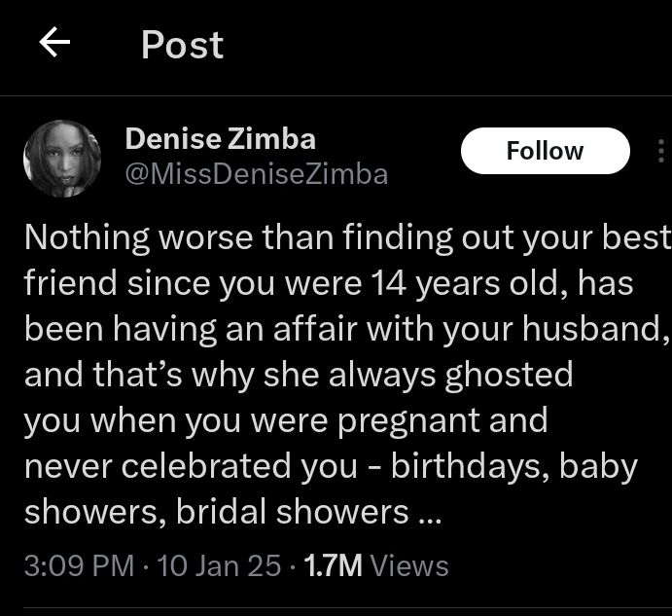Open the three-dot more options menu
This screenshot has width=672, height=616.
661,151
